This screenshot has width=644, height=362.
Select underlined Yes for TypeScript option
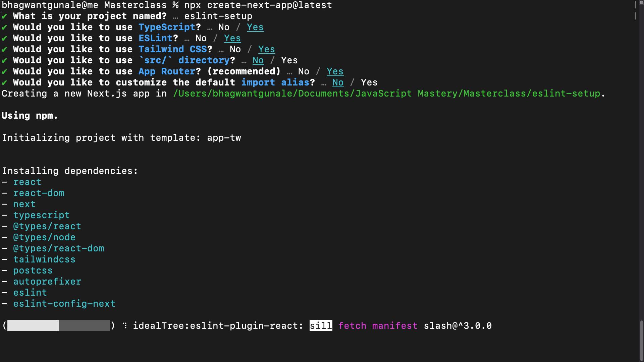(255, 27)
